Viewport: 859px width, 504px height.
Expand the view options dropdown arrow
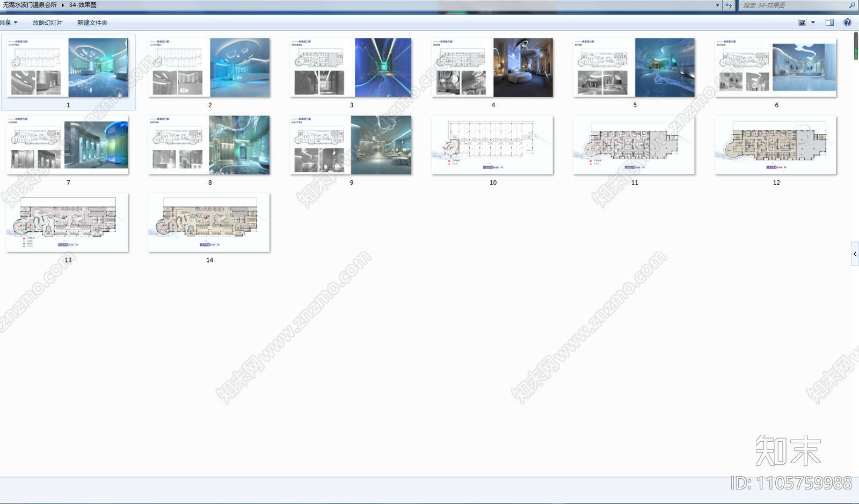tap(813, 23)
